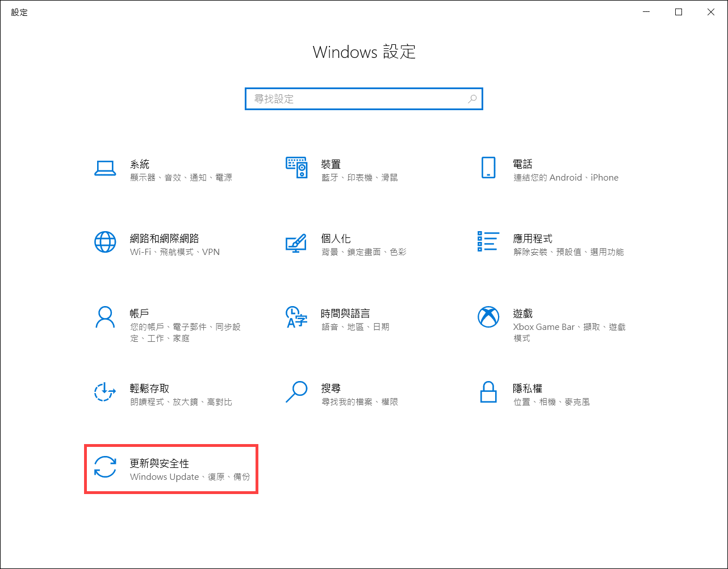
Task: Click inside the 尋找設定 search field
Action: click(358, 99)
